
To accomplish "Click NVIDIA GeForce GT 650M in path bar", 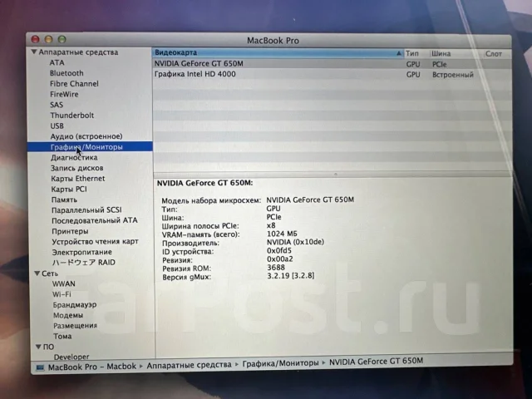I will (376, 362).
